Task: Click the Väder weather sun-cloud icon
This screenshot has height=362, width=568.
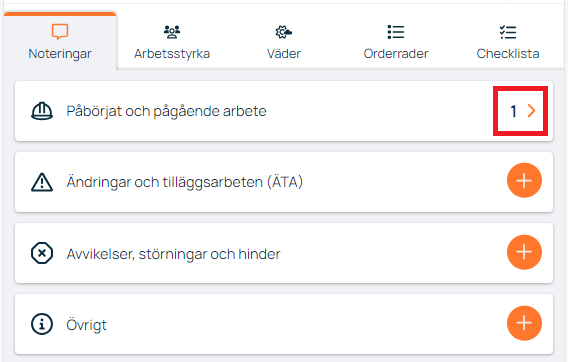Action: coord(284,32)
